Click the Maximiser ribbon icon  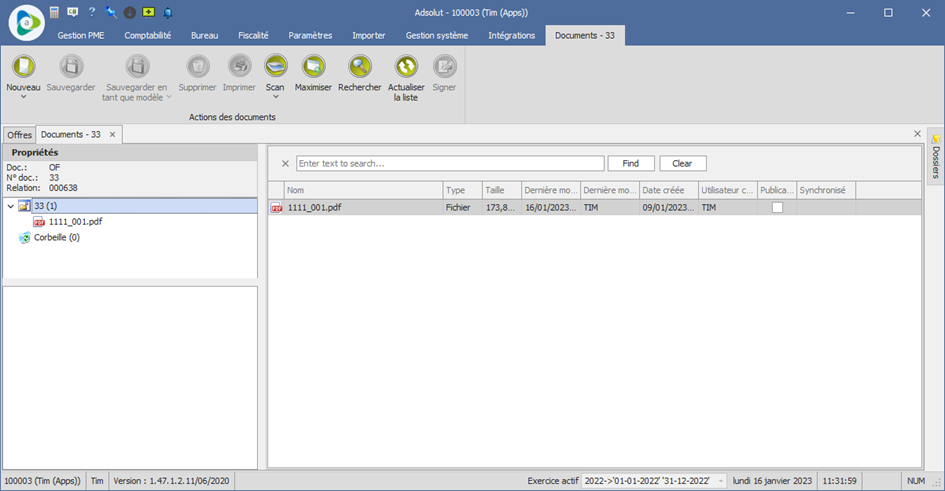[313, 66]
